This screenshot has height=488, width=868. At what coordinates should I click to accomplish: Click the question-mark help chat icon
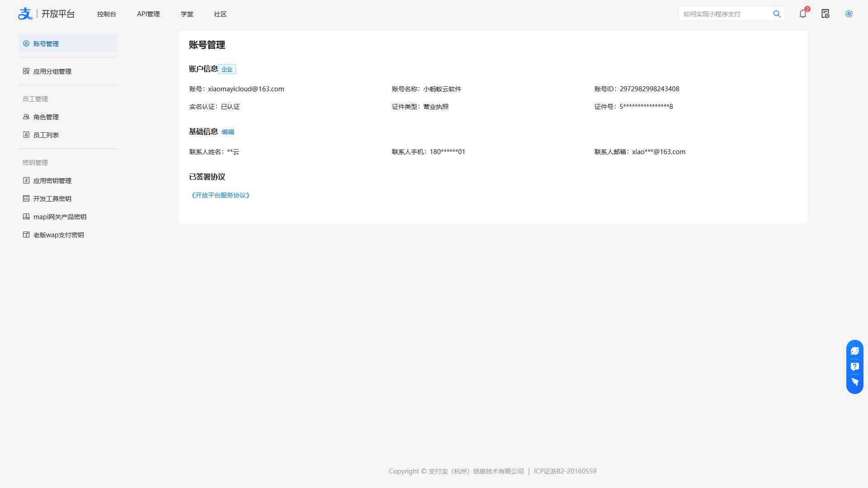pyautogui.click(x=854, y=366)
